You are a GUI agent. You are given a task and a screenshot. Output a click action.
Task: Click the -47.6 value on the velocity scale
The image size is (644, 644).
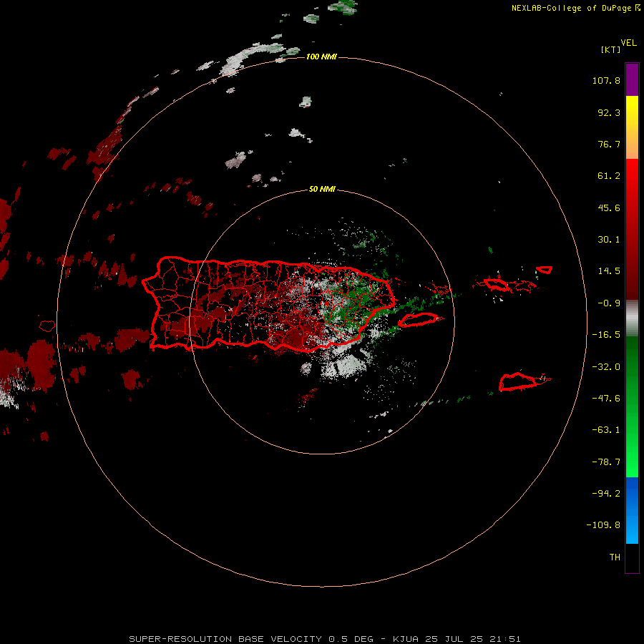pyautogui.click(x=606, y=399)
